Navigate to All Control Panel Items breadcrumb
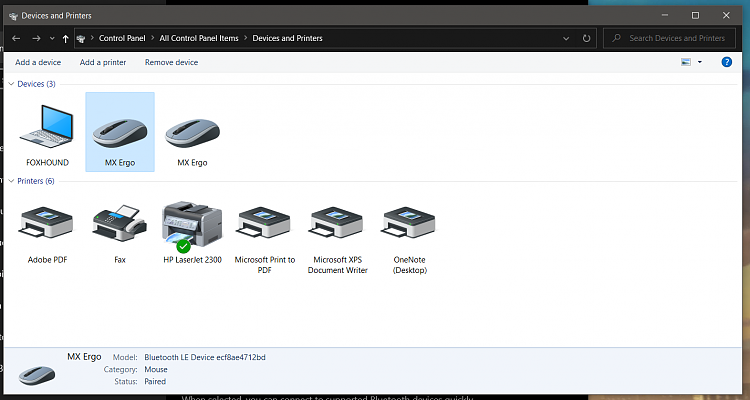Screen dimensions: 750x400 tap(199, 38)
